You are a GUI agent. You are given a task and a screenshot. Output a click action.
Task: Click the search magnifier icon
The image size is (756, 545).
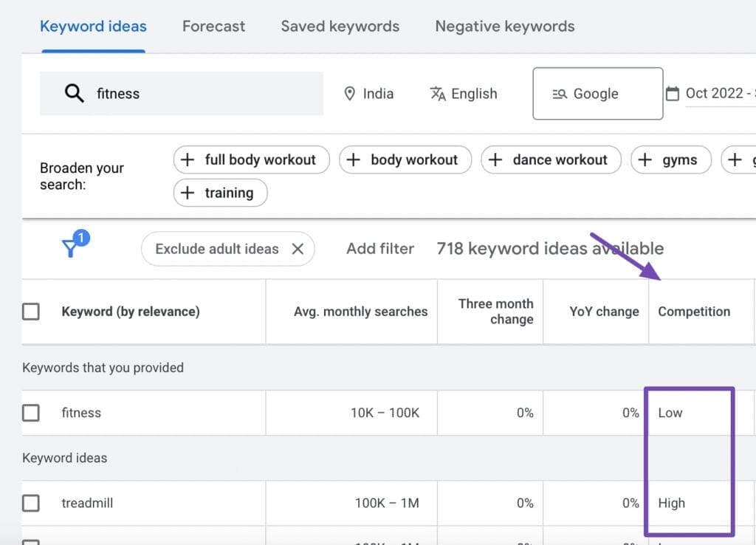tap(73, 93)
